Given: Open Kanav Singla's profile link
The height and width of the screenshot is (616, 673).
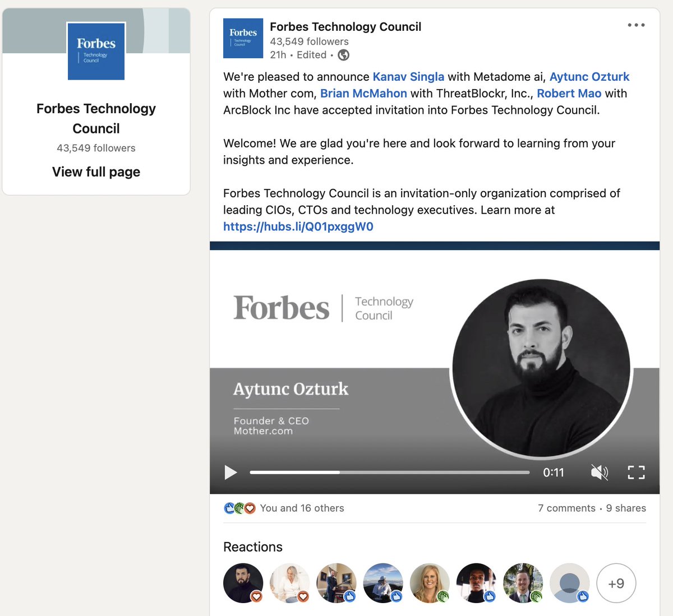Looking at the screenshot, I should (x=408, y=77).
